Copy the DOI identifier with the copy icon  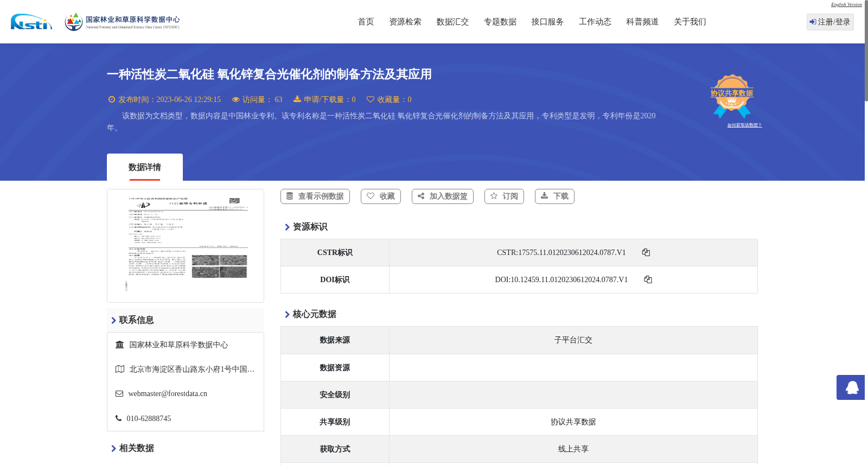(648, 279)
